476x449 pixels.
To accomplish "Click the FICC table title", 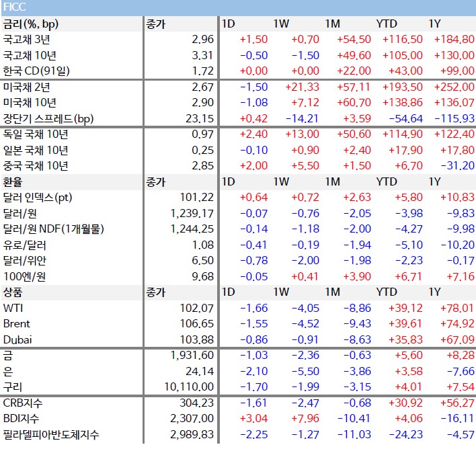I will [x=14, y=7].
